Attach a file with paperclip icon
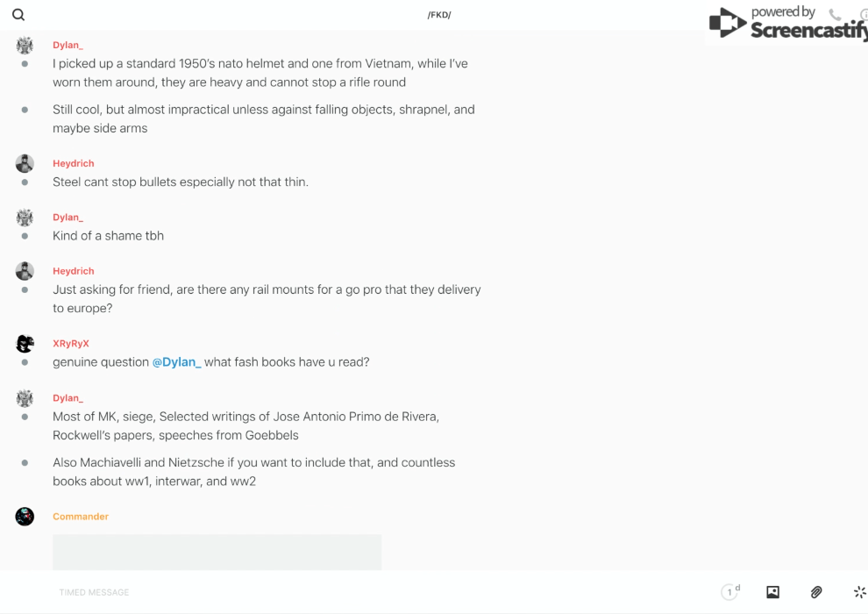Screen dimensions: 868x614 tap(816, 592)
